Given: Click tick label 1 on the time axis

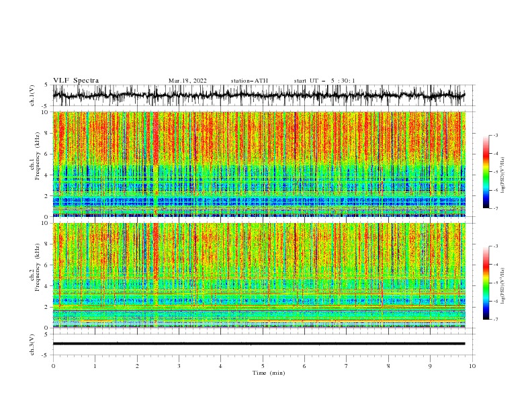Looking at the screenshot, I should point(95,366).
